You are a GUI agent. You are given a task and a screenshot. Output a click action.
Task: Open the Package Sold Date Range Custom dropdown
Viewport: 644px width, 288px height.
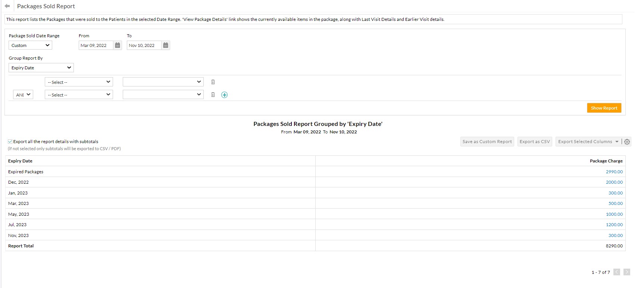tap(30, 45)
